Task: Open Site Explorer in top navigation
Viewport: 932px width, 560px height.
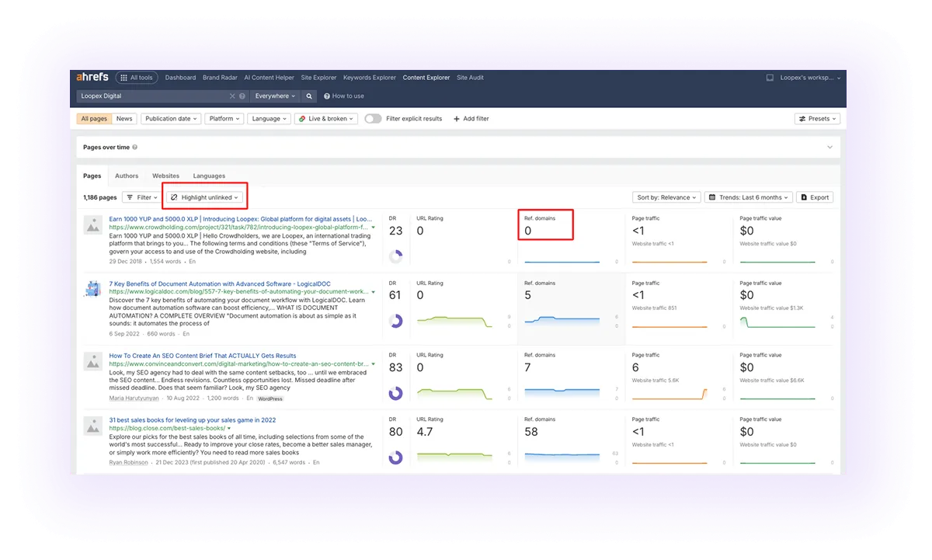Action: click(318, 78)
